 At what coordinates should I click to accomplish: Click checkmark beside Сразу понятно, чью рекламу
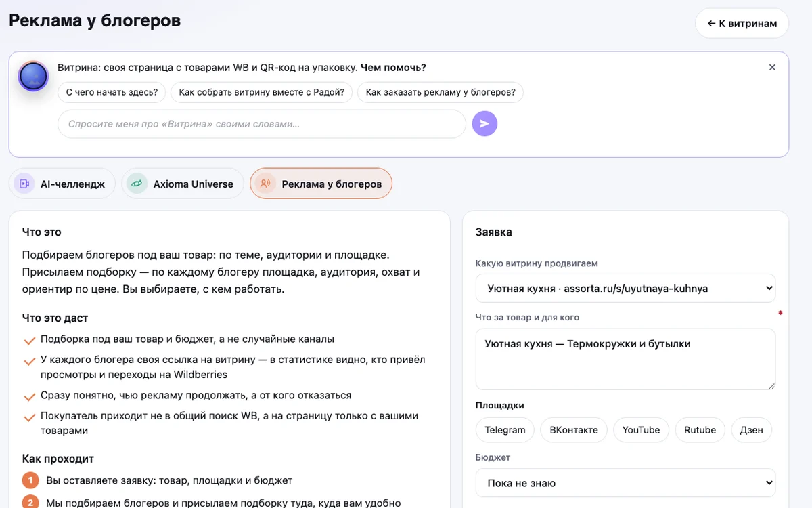pyautogui.click(x=29, y=397)
